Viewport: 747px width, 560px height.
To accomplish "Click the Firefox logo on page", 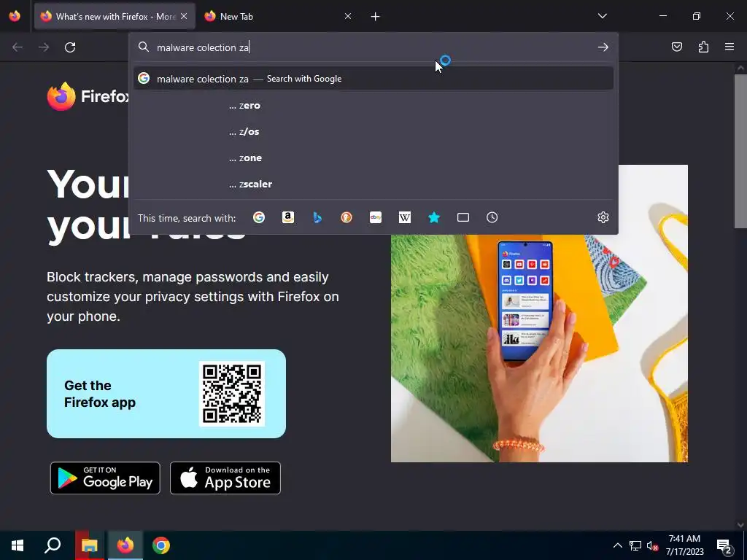I will tap(88, 96).
